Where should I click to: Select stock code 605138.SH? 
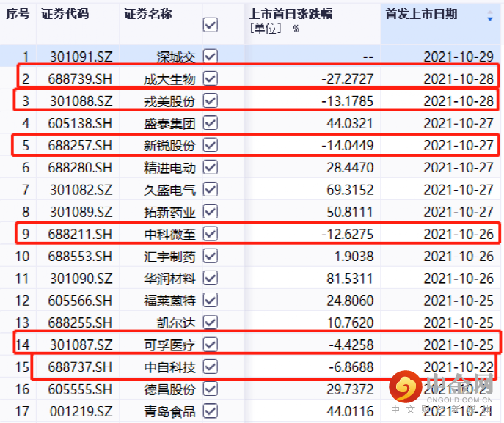click(80, 124)
